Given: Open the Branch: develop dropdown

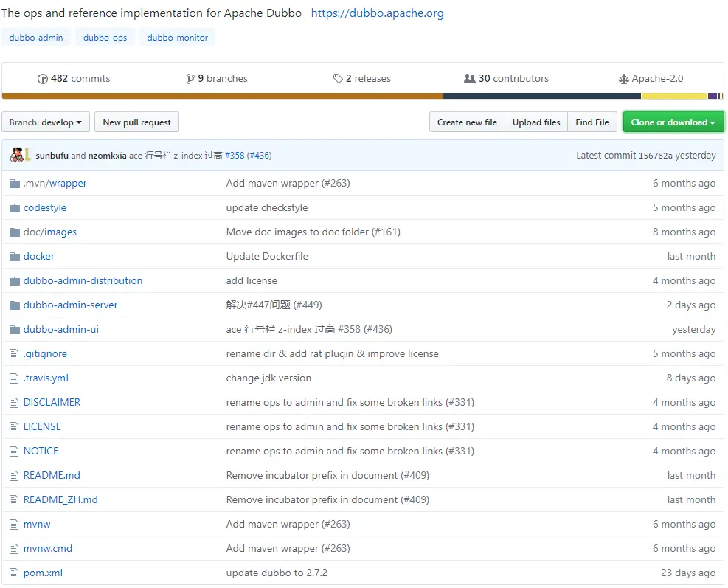Looking at the screenshot, I should [46, 122].
